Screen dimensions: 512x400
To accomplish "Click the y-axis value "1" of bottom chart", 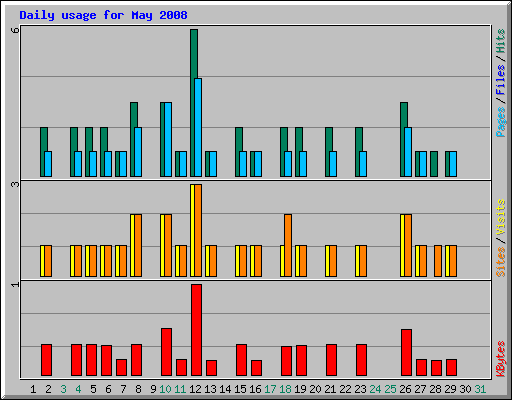I will click(x=15, y=284).
